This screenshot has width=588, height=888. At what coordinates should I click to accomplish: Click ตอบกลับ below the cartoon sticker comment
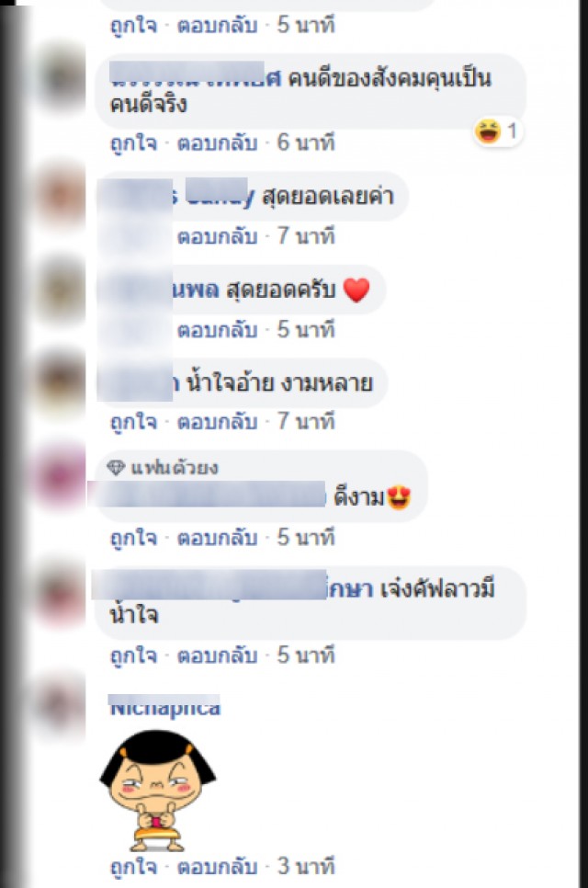[218, 867]
